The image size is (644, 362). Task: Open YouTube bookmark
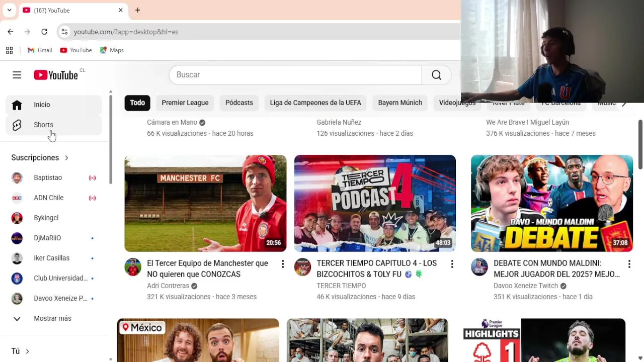click(76, 50)
